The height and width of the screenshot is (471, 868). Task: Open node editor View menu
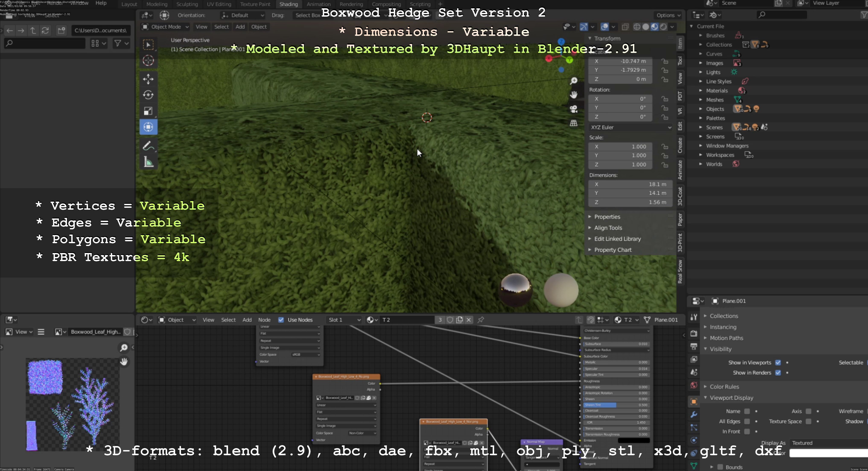pyautogui.click(x=208, y=320)
